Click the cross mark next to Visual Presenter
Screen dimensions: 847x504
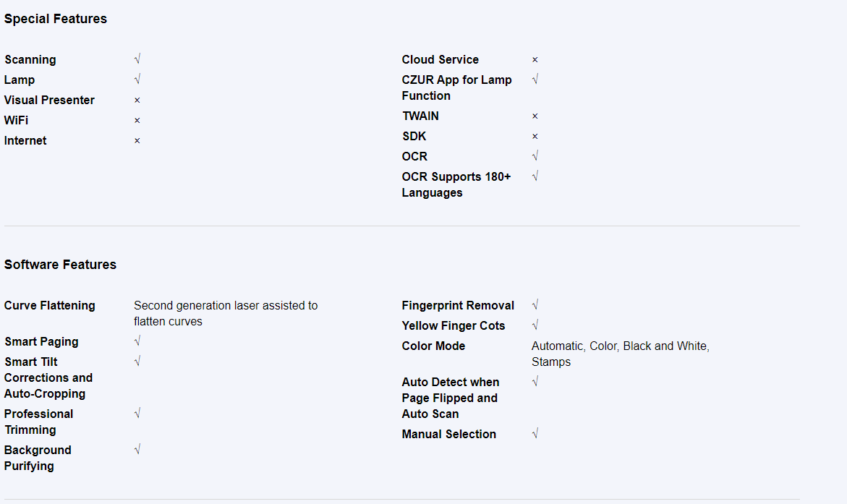[137, 100]
